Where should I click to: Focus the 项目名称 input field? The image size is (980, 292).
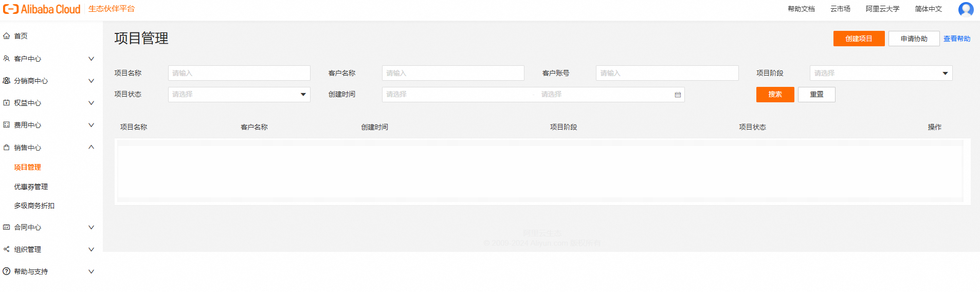239,73
